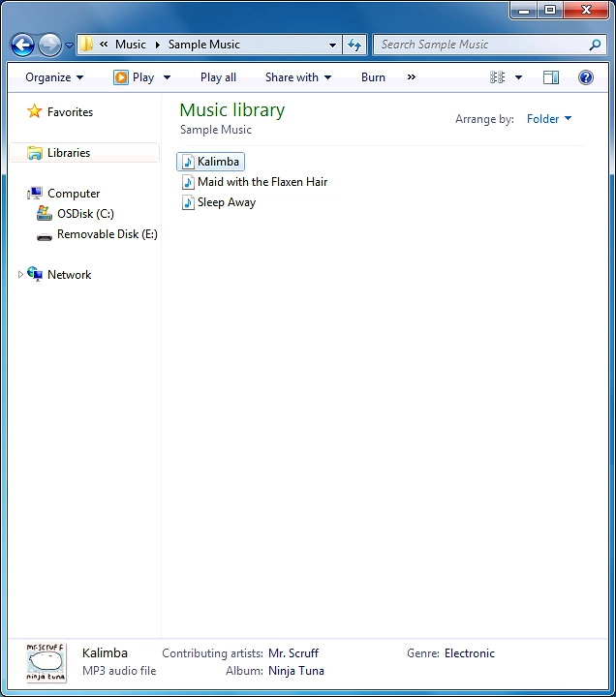Click the folder icon in address bar
The height and width of the screenshot is (697, 616).
(86, 45)
